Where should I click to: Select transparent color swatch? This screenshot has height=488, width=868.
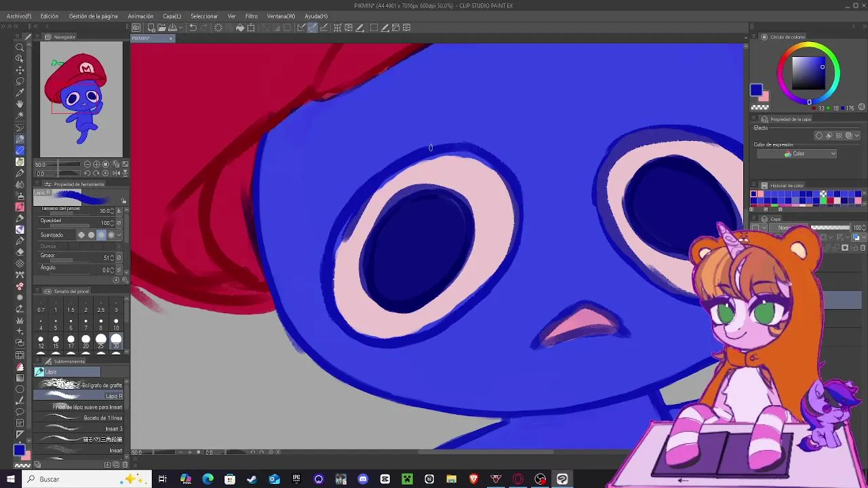pyautogui.click(x=760, y=107)
